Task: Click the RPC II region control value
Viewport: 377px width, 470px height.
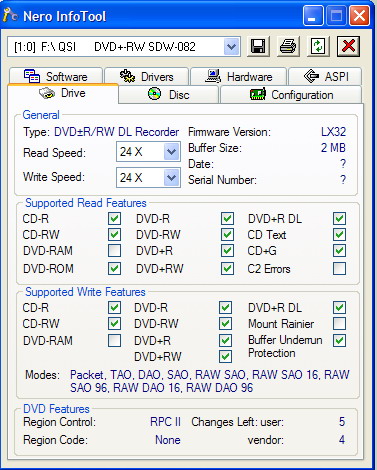Action: (165, 422)
